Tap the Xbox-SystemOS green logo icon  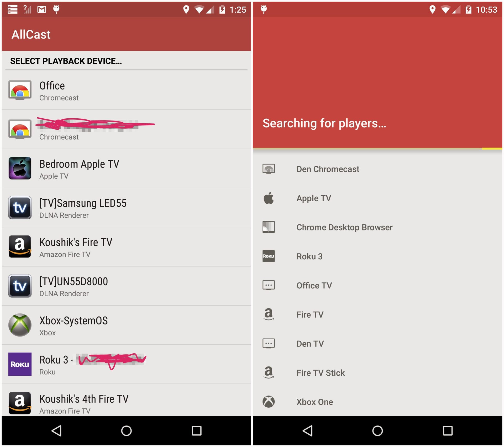click(20, 325)
